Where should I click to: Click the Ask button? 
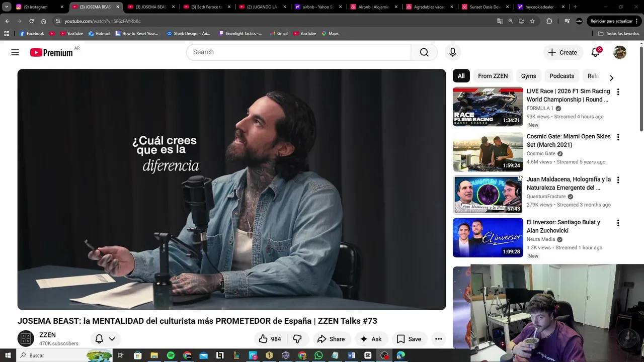[371, 339]
